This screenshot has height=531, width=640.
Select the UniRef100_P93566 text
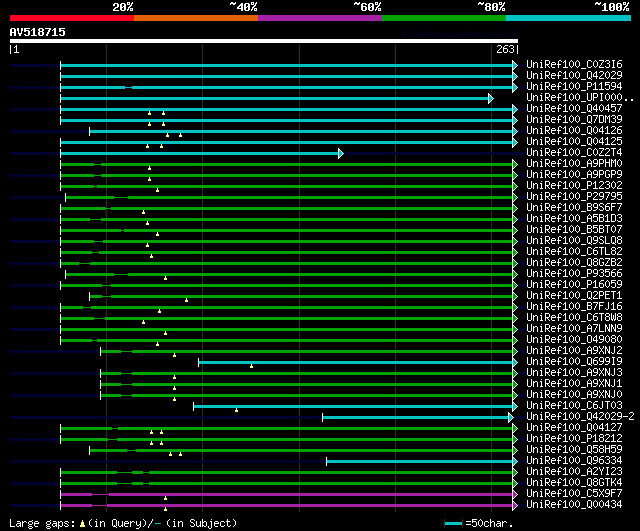tap(574, 274)
